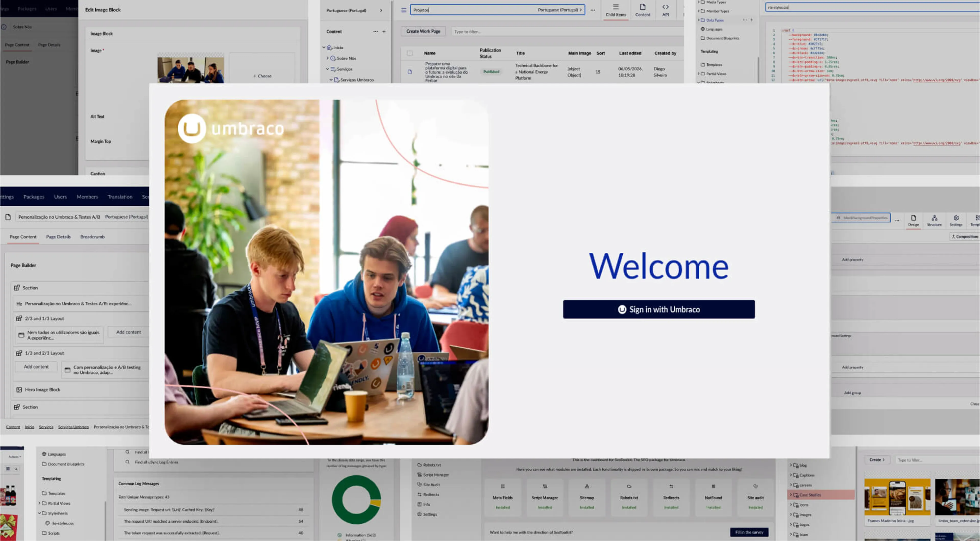Click the Compositions button
The width and height of the screenshot is (980, 541).
click(964, 237)
